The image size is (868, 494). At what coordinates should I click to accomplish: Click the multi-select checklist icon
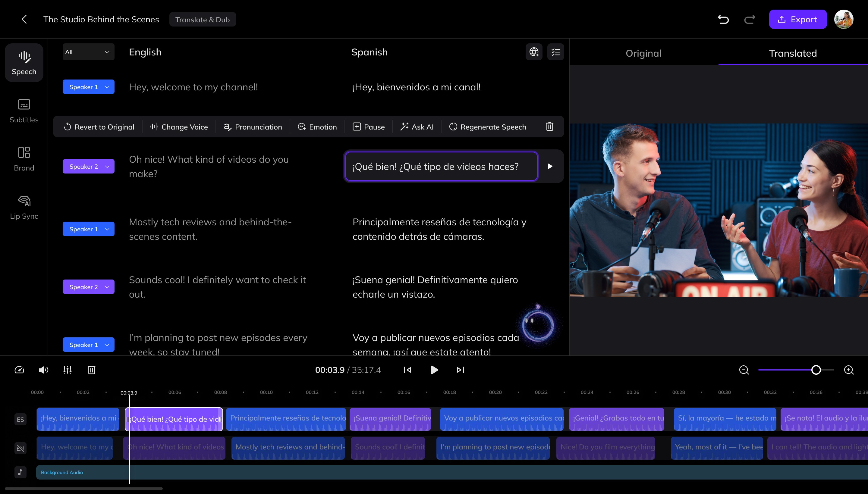[x=555, y=52]
